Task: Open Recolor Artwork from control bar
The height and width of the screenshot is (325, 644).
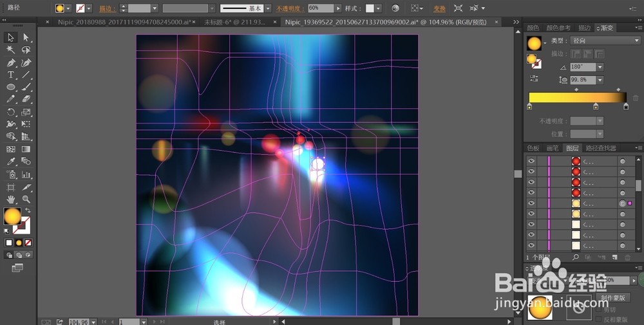Action: [x=395, y=8]
